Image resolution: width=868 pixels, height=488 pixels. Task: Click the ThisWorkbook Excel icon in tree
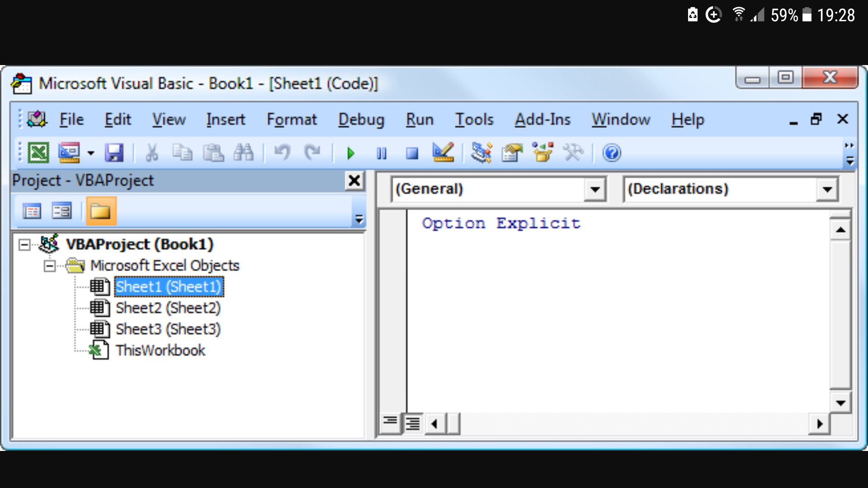(99, 350)
